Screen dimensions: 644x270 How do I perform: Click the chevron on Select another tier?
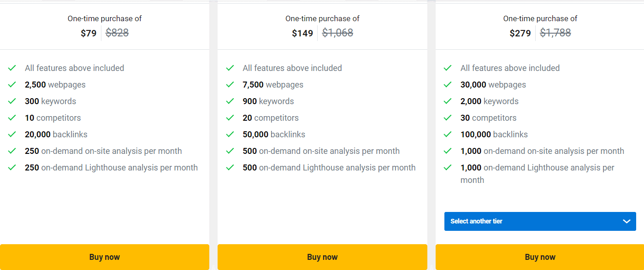tap(627, 221)
